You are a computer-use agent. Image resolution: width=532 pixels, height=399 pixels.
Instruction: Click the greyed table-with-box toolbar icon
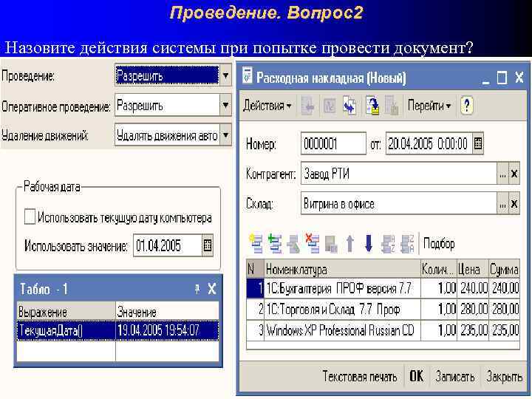(392, 106)
